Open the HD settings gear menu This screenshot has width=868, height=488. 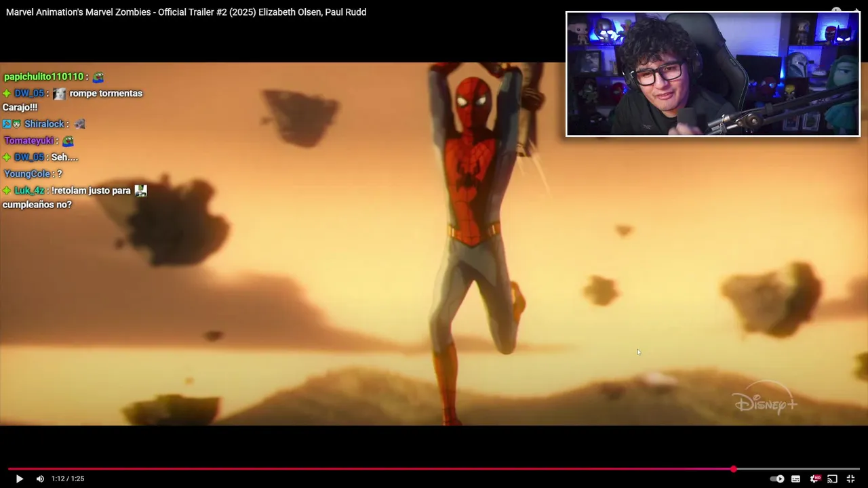[x=814, y=479]
